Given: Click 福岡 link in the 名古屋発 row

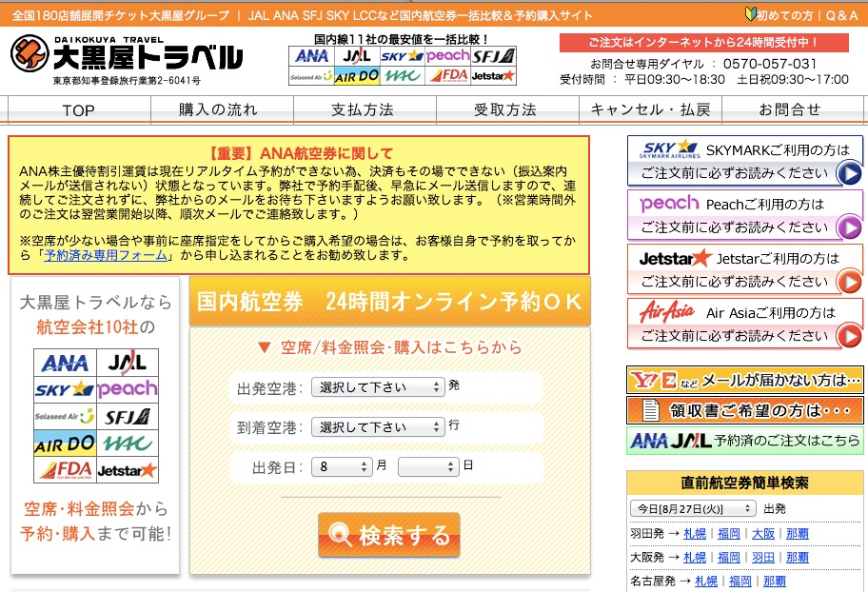Looking at the screenshot, I should tap(740, 581).
